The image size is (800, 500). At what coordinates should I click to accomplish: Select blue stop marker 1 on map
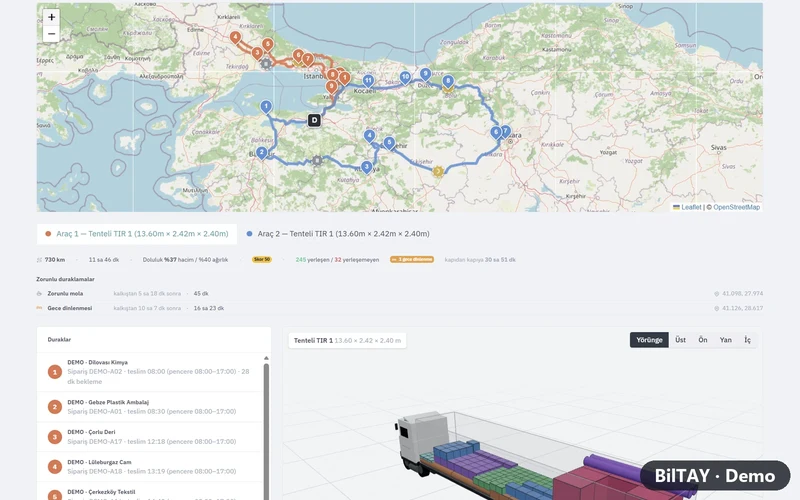(x=266, y=107)
